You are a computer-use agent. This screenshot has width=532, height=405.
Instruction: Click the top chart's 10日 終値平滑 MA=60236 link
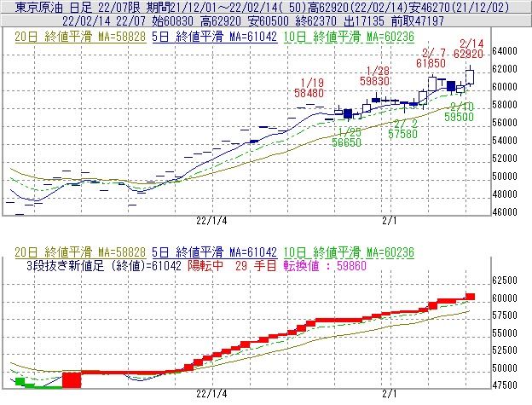(349, 37)
